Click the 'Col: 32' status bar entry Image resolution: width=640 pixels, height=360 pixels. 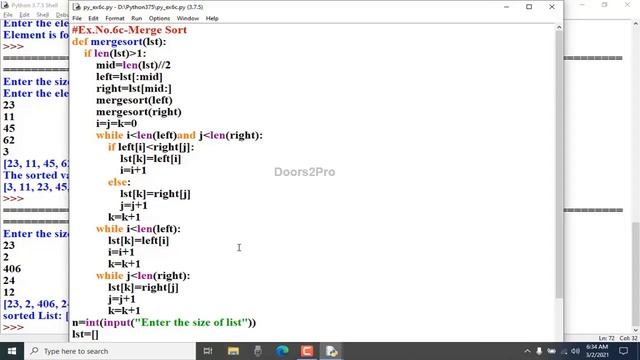(x=629, y=338)
